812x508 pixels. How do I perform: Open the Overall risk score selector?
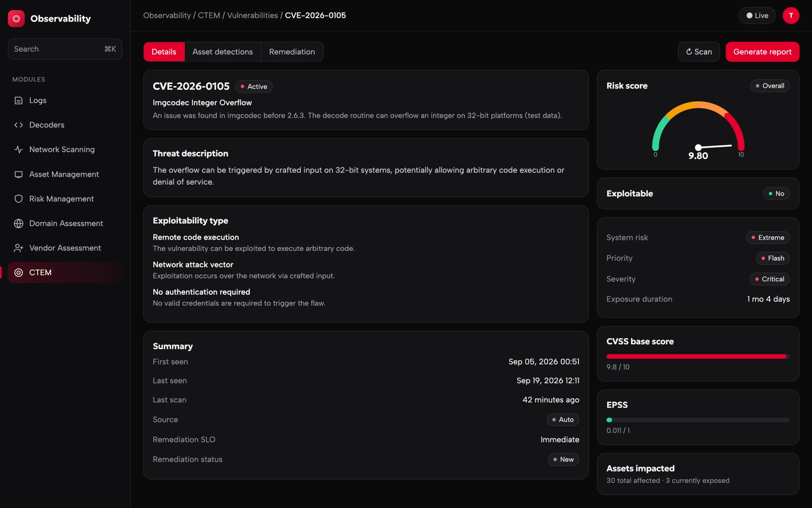point(770,86)
